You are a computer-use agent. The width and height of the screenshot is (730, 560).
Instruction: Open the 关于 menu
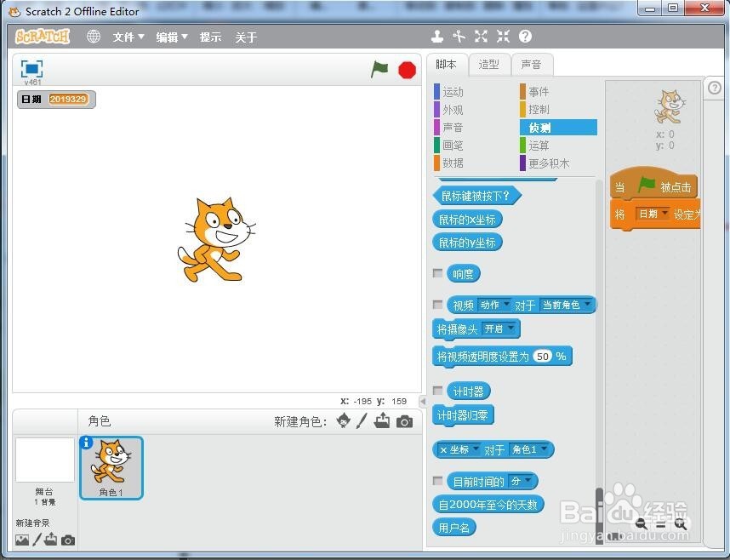(x=246, y=37)
